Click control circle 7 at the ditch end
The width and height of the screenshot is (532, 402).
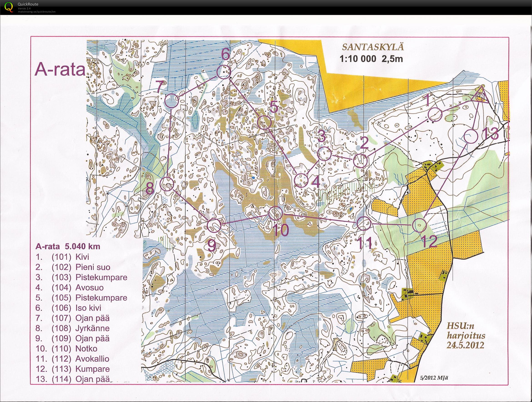click(x=172, y=101)
